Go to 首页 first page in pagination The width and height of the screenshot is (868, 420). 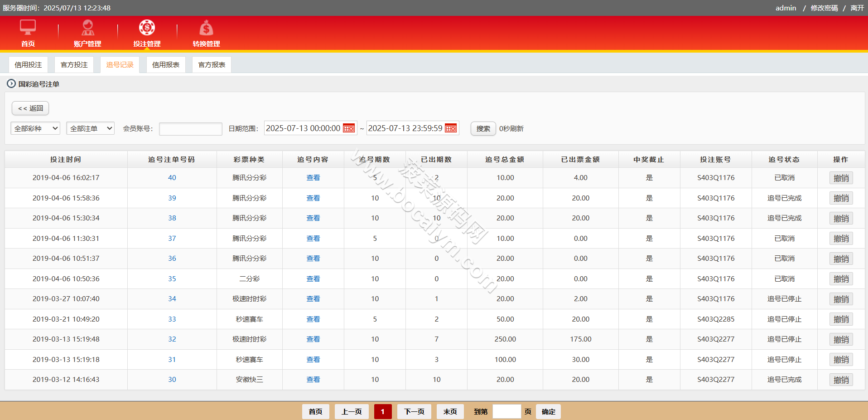pyautogui.click(x=316, y=411)
